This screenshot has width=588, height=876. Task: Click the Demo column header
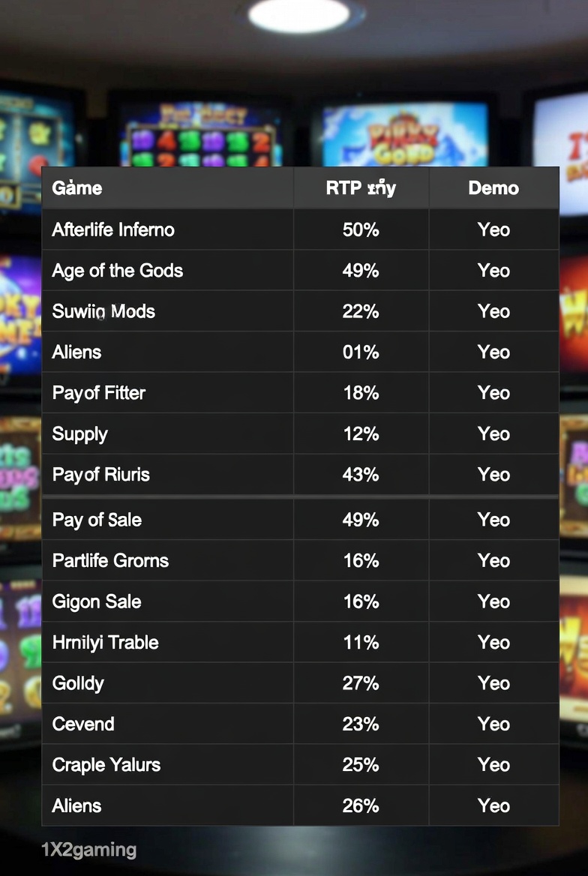[x=493, y=187]
